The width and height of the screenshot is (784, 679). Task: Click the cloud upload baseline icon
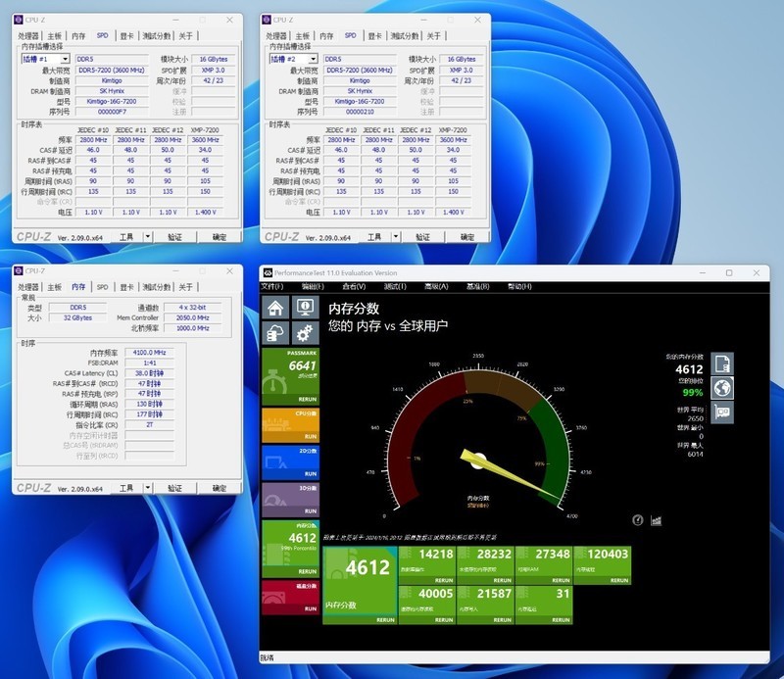(x=275, y=332)
